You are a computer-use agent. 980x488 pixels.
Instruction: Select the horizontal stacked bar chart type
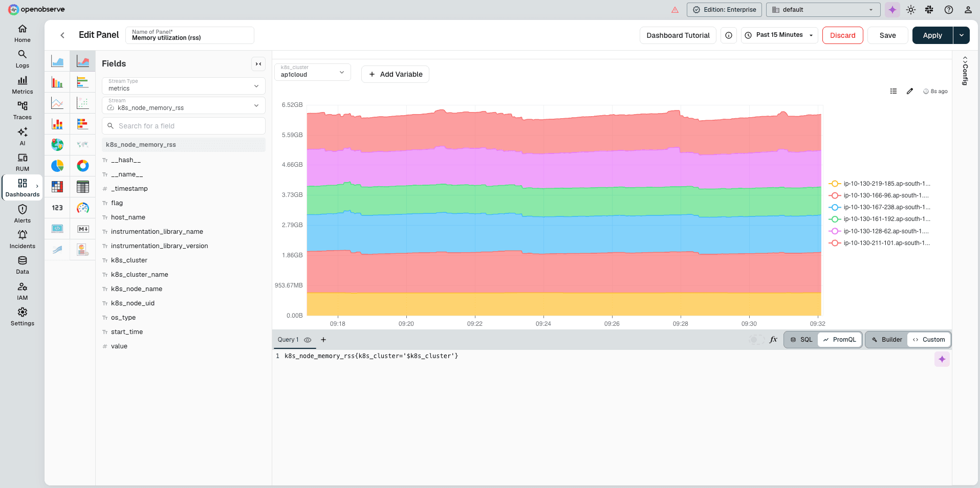(x=83, y=124)
